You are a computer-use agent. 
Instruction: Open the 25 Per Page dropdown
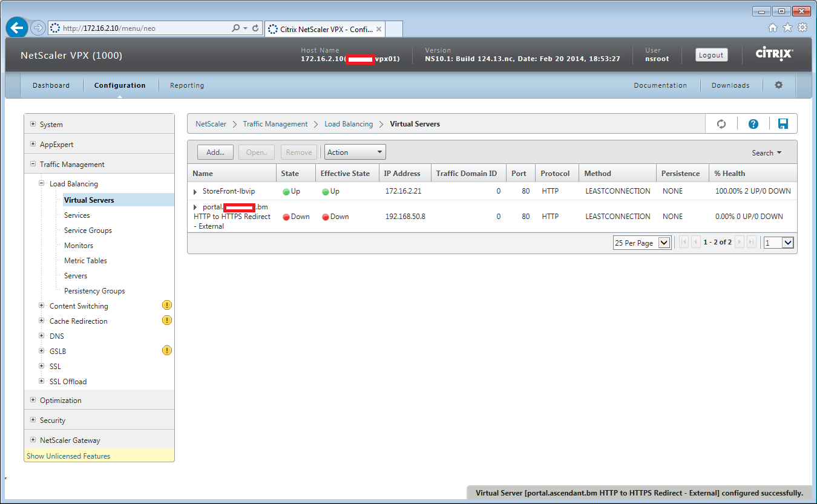tap(642, 243)
